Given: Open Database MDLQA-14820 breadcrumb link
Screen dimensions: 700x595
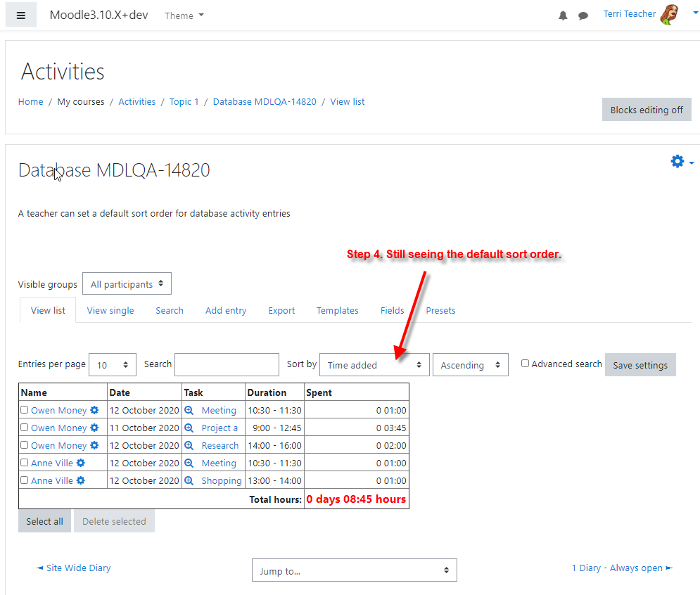Looking at the screenshot, I should (265, 101).
